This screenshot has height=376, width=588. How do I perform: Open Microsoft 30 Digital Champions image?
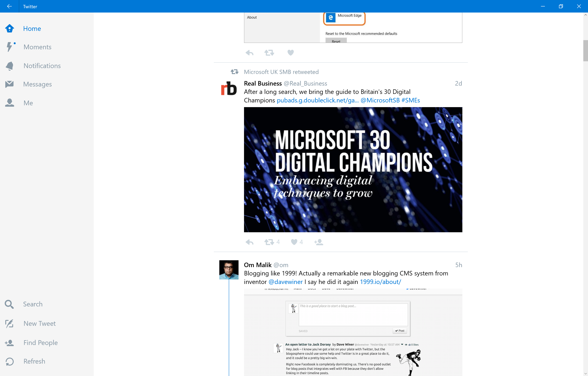[x=353, y=169]
